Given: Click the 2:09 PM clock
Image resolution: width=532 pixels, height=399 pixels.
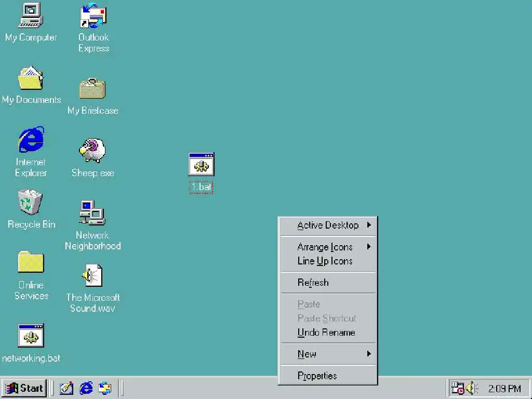Looking at the screenshot, I should (504, 389).
